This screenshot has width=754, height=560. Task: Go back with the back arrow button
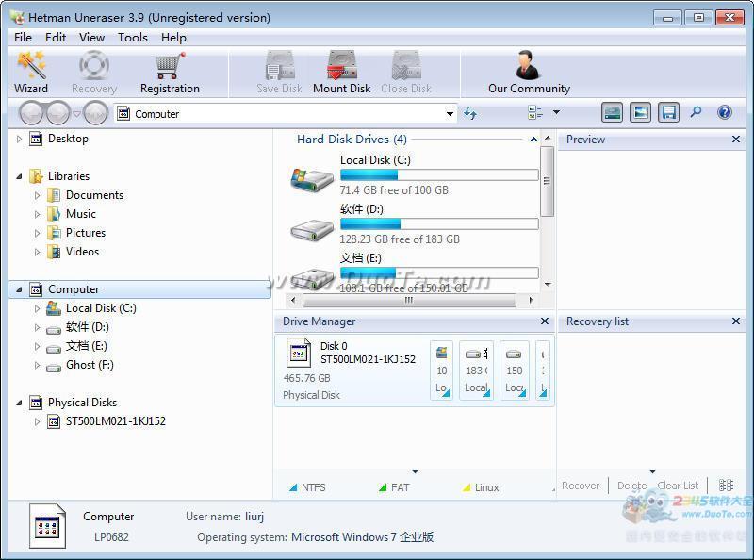coord(33,113)
